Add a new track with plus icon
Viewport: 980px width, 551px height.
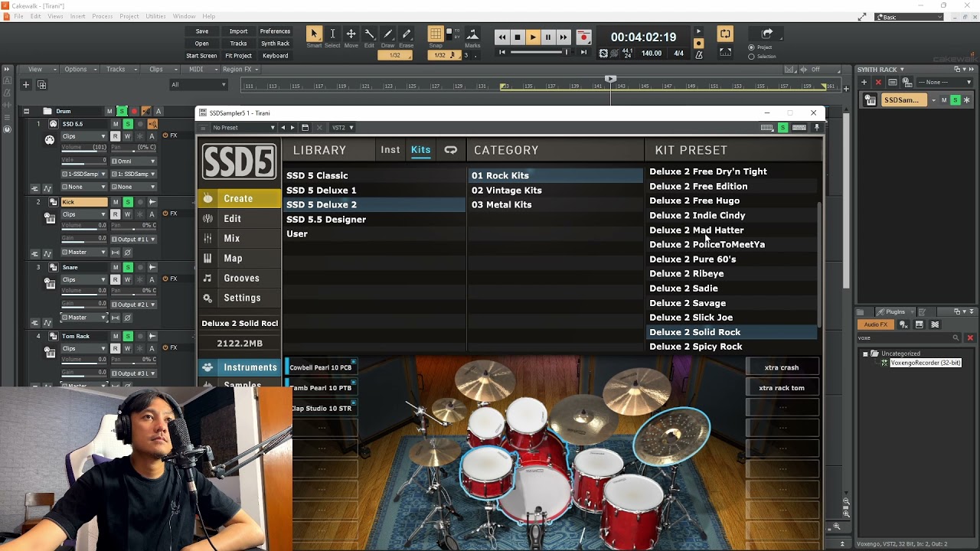click(x=25, y=85)
